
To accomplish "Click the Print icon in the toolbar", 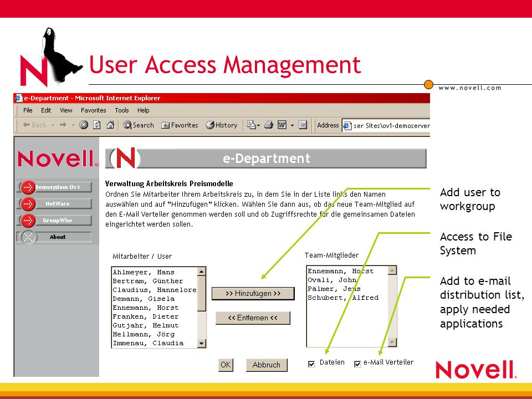I will coord(269,125).
